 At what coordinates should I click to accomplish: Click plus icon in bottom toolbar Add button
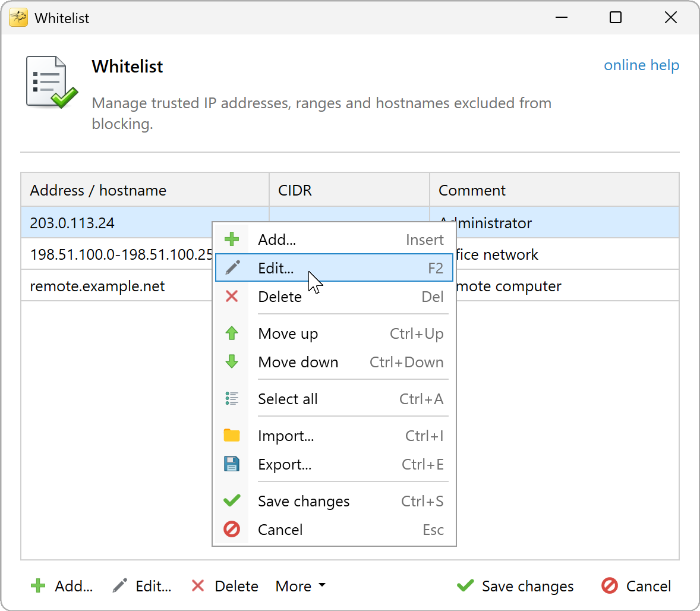point(39,585)
